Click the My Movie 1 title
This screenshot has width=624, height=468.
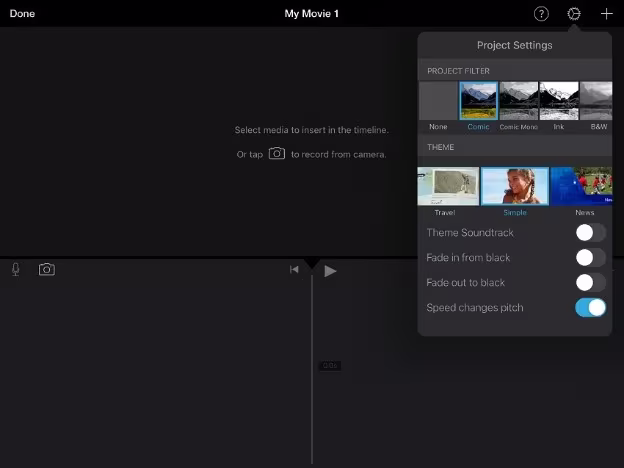pyautogui.click(x=312, y=14)
